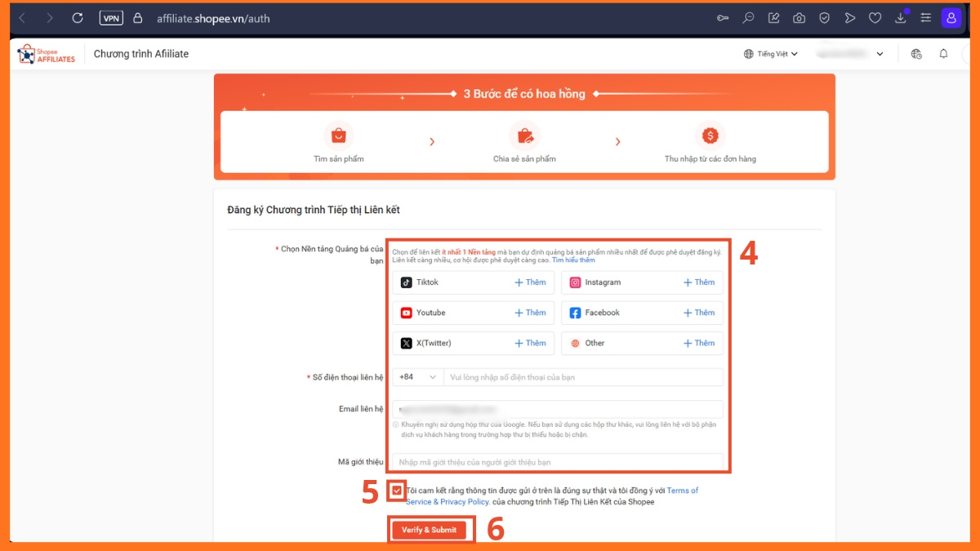Open the browser profile avatar
The width and height of the screenshot is (980, 551).
951,18
